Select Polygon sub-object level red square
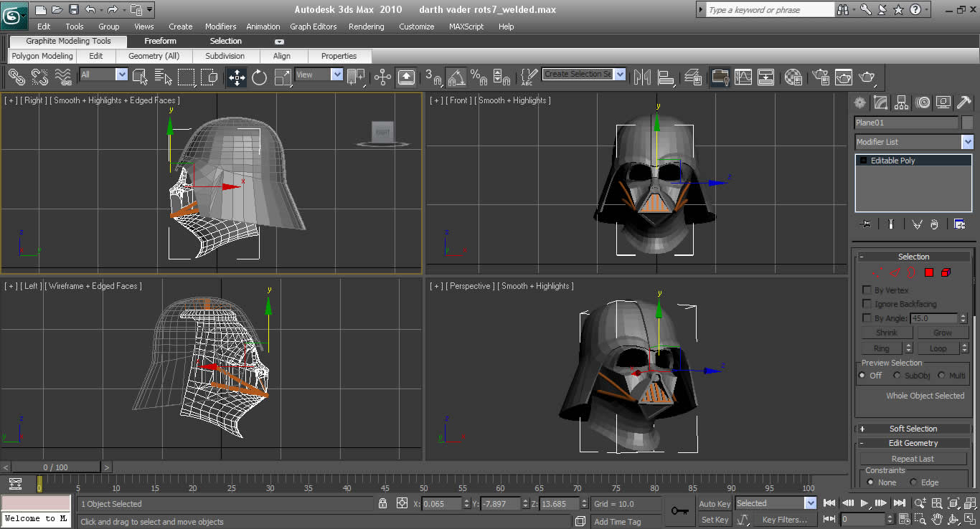Screen dimensions: 980x529 (x=928, y=272)
